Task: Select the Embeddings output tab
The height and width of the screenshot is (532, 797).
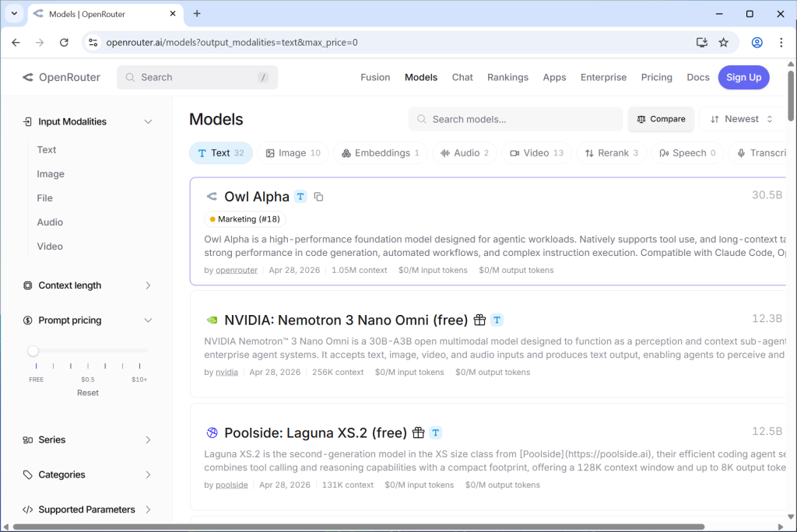Action: click(x=380, y=153)
